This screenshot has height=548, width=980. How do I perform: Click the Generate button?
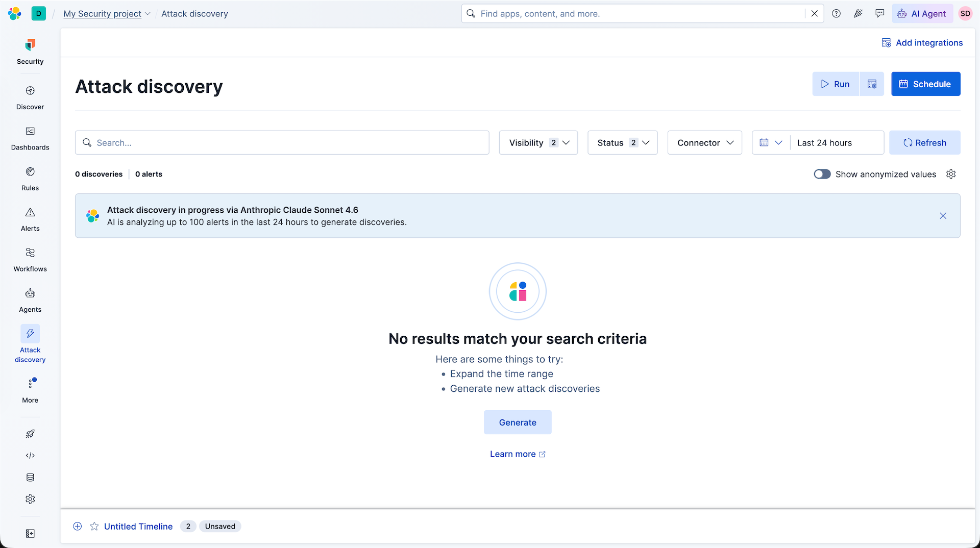[x=518, y=422]
